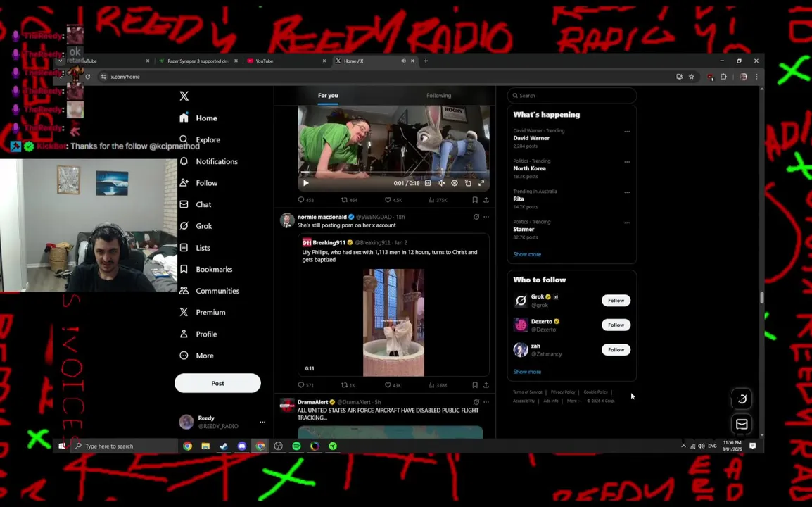The width and height of the screenshot is (812, 507).
Task: Click the page vertical scrollbar thumb
Action: click(x=762, y=298)
